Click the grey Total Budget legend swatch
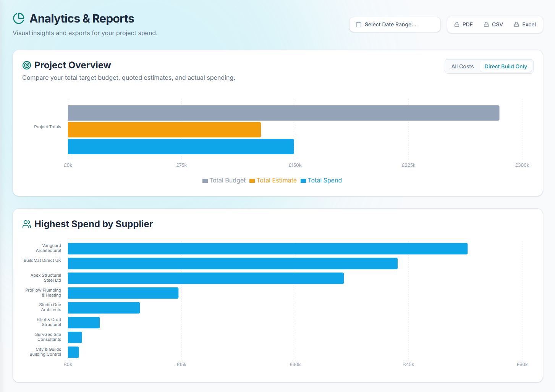This screenshot has width=555, height=392. pyautogui.click(x=205, y=181)
